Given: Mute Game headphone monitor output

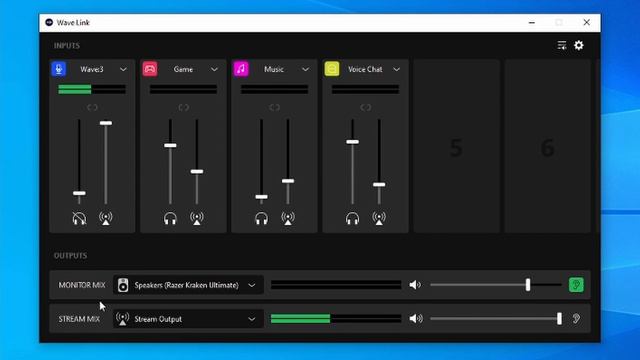Looking at the screenshot, I should coord(170,218).
